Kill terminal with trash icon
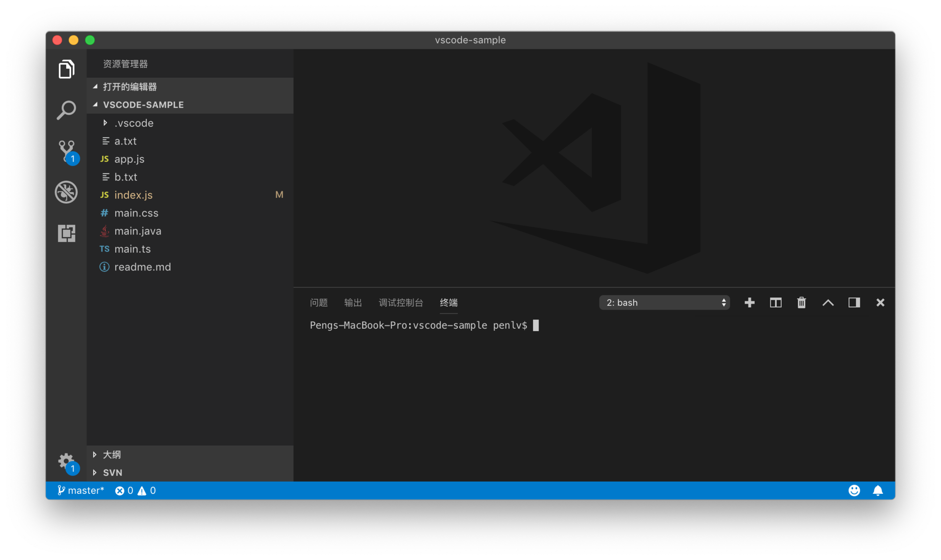The height and width of the screenshot is (560, 941). (x=801, y=303)
